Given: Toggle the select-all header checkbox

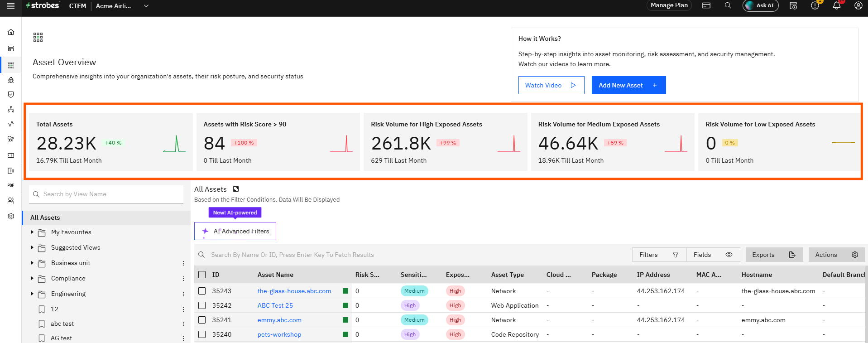Looking at the screenshot, I should pos(202,275).
